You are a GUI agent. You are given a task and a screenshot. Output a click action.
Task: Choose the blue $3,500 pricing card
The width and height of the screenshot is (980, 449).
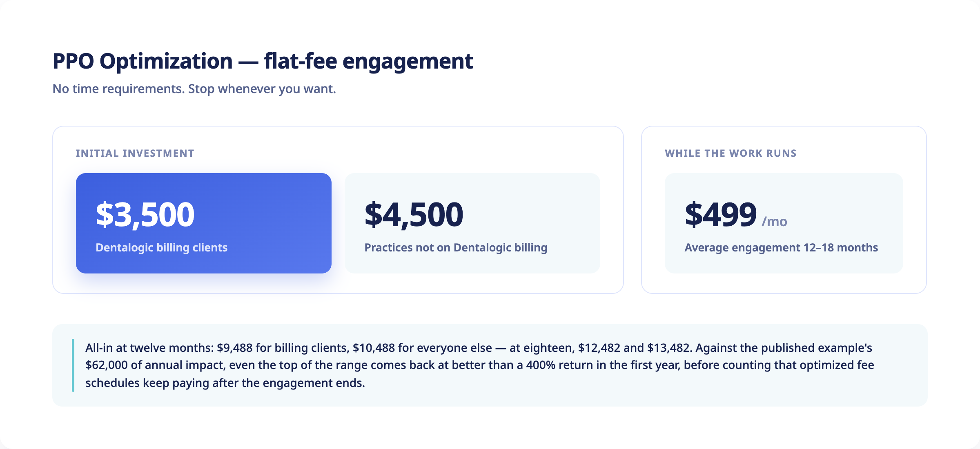(x=204, y=223)
